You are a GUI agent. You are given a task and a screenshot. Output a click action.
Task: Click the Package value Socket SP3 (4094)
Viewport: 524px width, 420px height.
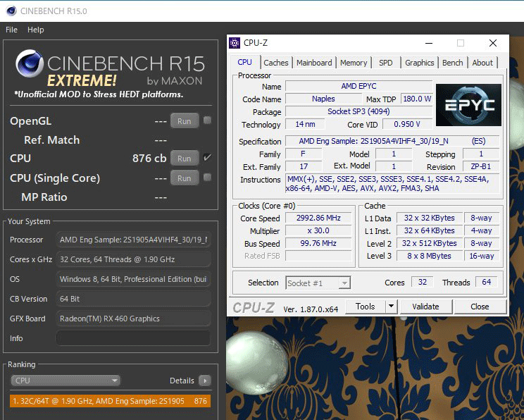358,111
